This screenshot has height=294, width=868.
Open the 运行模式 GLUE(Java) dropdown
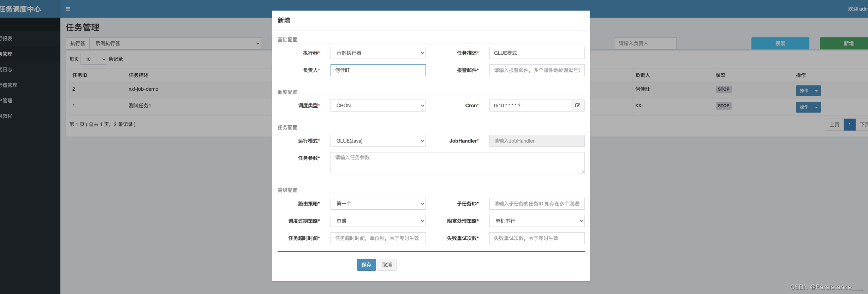[x=378, y=141]
